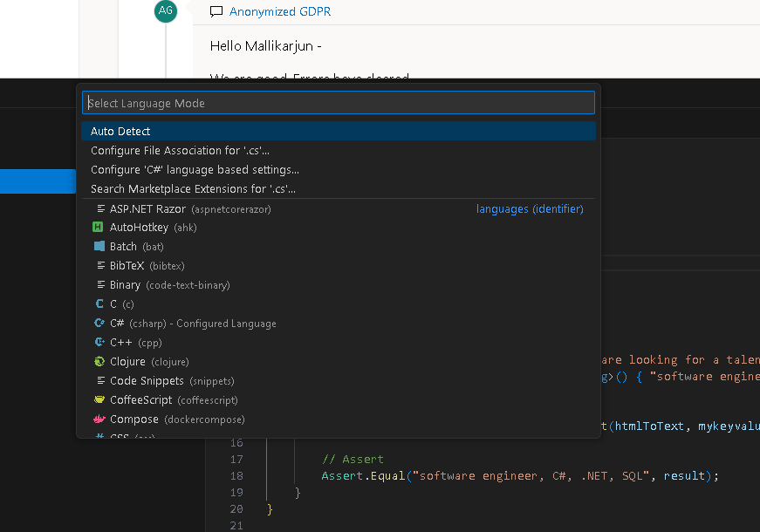This screenshot has width=760, height=532.
Task: Select C (c) language
Action: point(338,304)
